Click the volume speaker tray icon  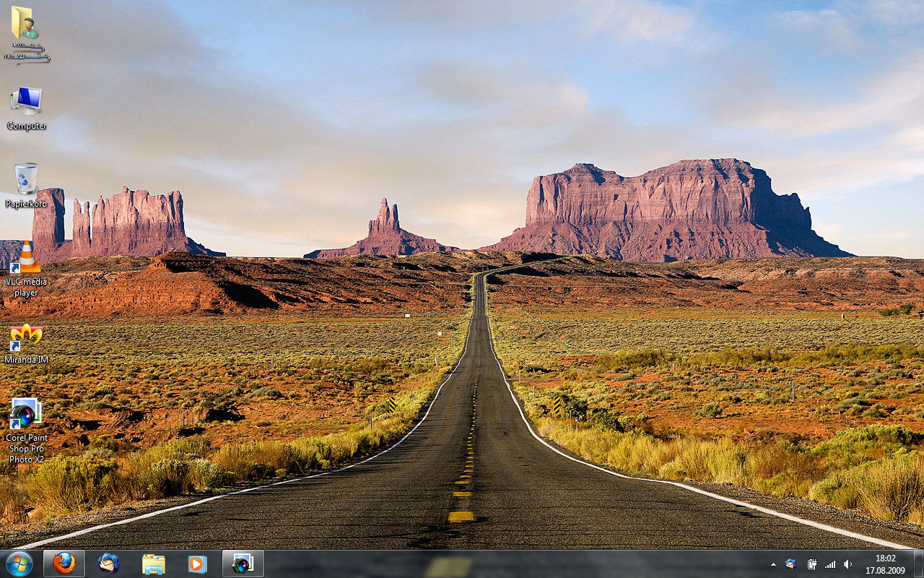pos(848,564)
